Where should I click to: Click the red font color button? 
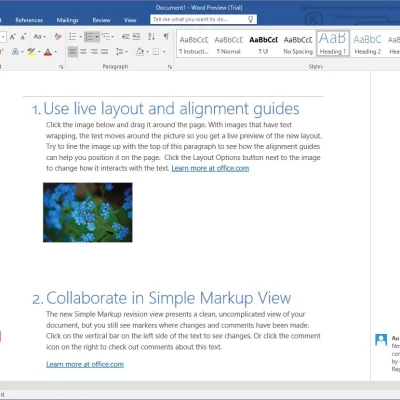click(x=48, y=52)
